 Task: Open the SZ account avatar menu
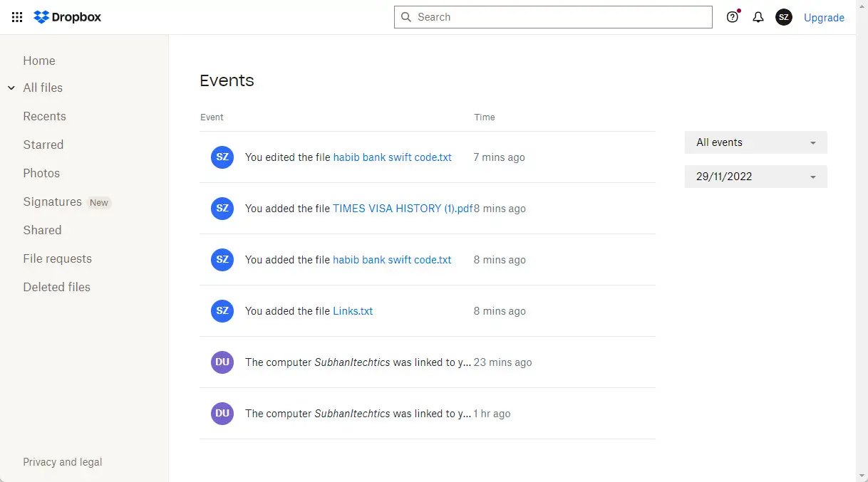pos(784,17)
